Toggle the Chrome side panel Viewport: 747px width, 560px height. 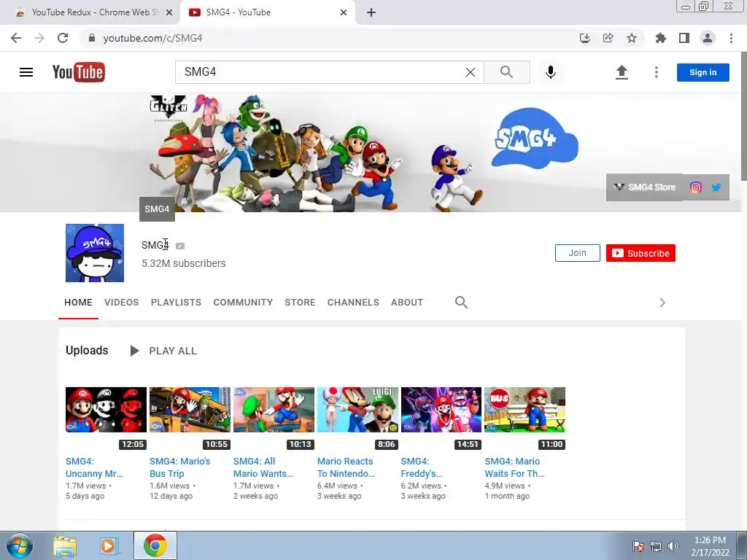point(684,38)
